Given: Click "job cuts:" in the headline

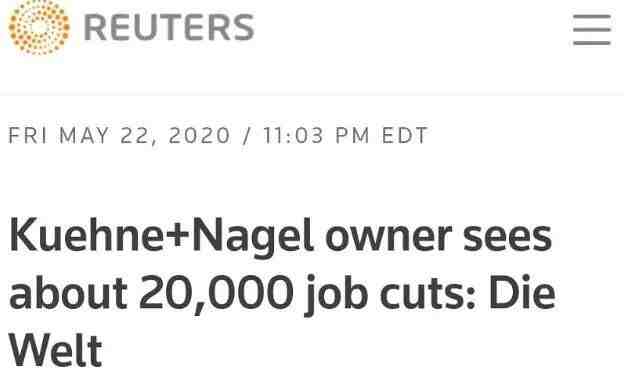Looking at the screenshot, I should click(390, 295).
